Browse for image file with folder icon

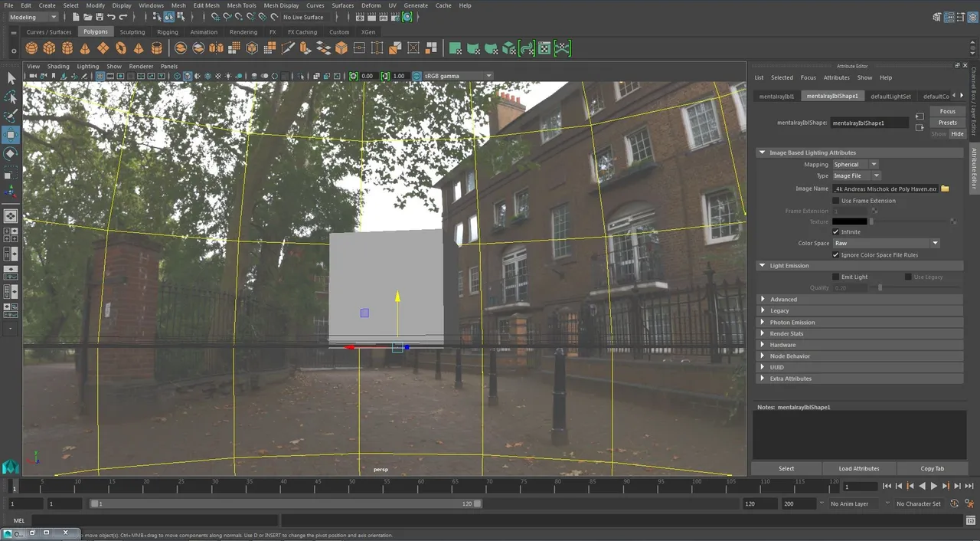click(x=945, y=189)
